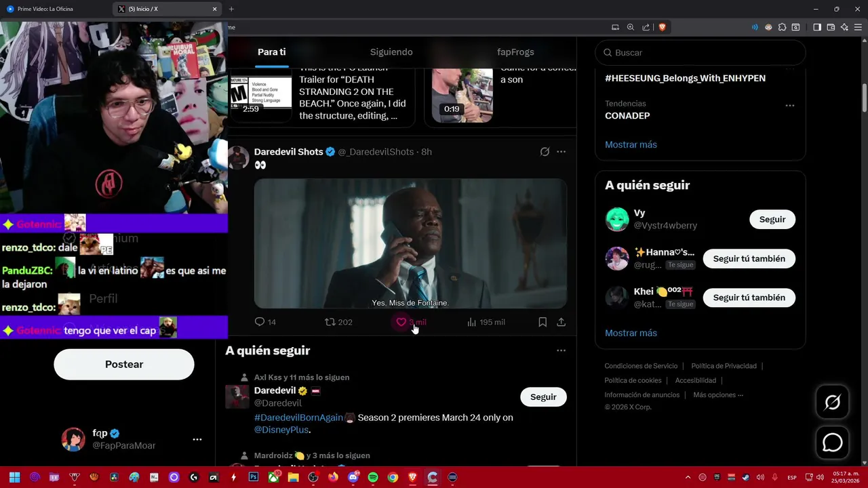
Task: Click Mostrar más under trends
Action: point(631,144)
